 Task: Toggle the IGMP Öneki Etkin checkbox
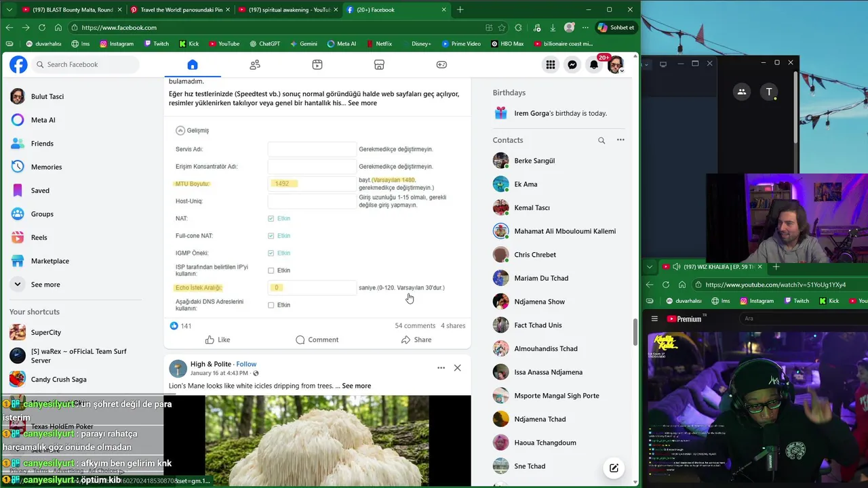click(271, 253)
